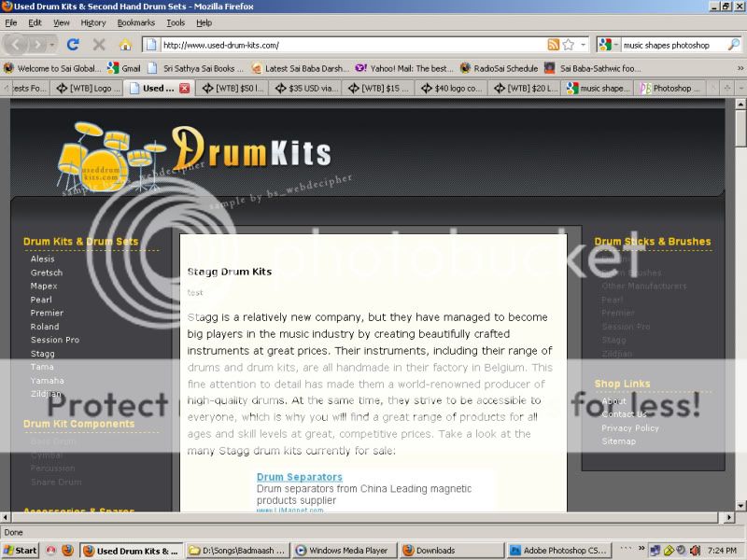The width and height of the screenshot is (747, 560).
Task: Click the vertical scrollbar down arrow
Action: coord(740,506)
